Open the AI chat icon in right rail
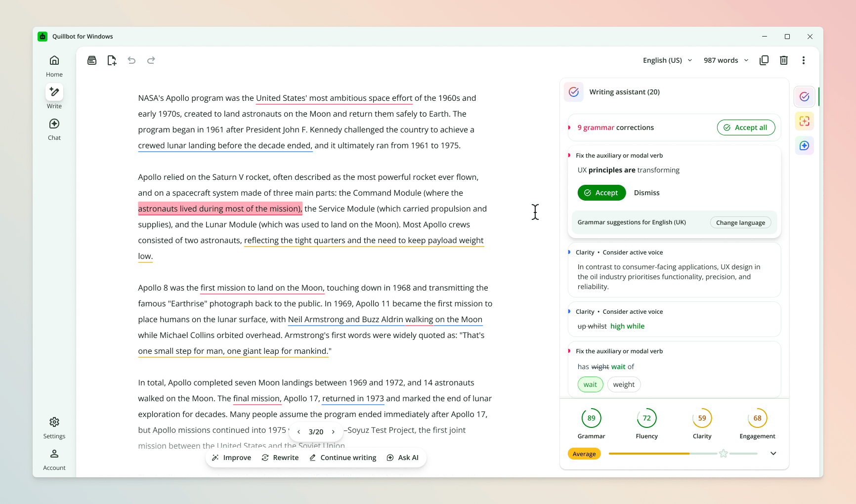Viewport: 856px width, 504px height. [805, 146]
